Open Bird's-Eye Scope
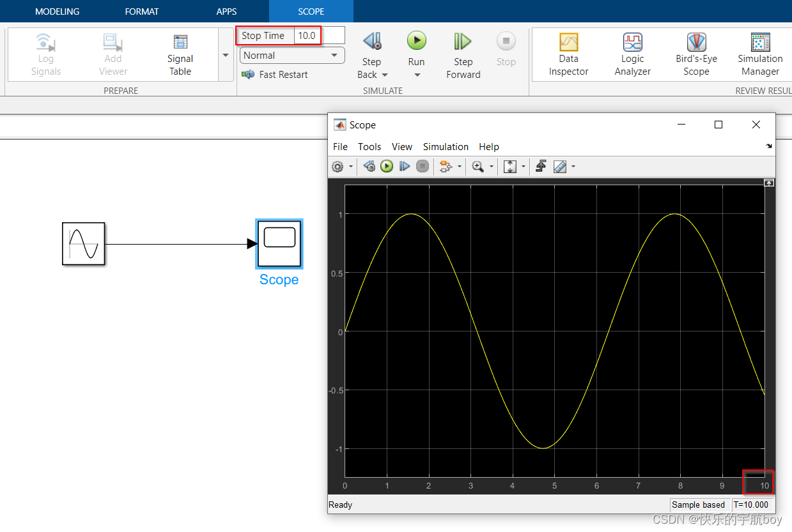792x532 pixels. 696,55
